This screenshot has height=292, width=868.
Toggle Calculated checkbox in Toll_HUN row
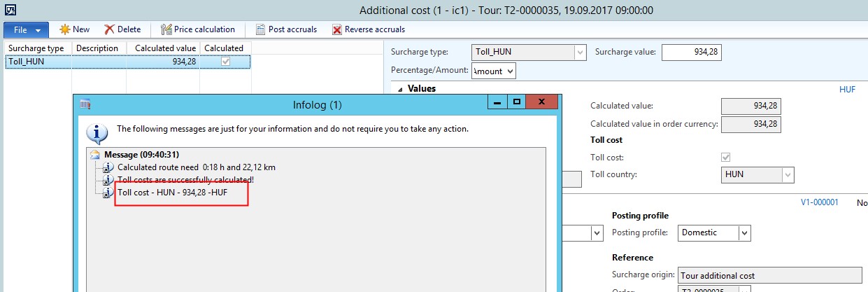click(225, 62)
